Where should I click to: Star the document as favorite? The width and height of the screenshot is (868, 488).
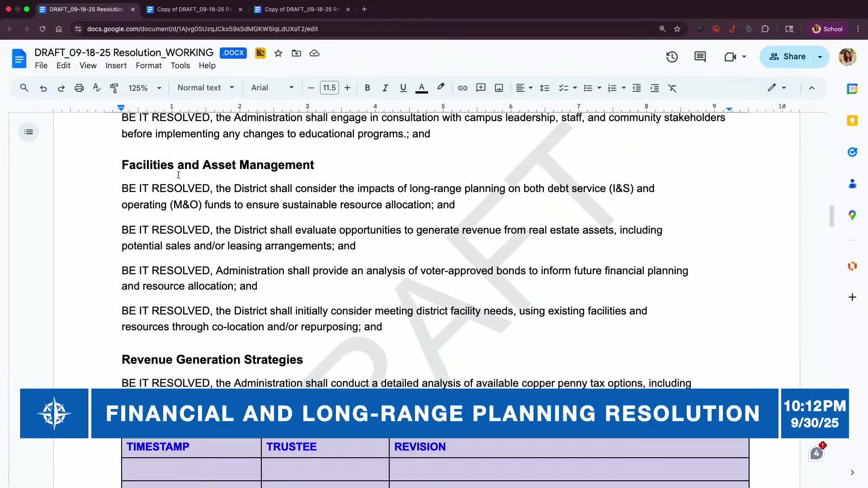coord(278,53)
